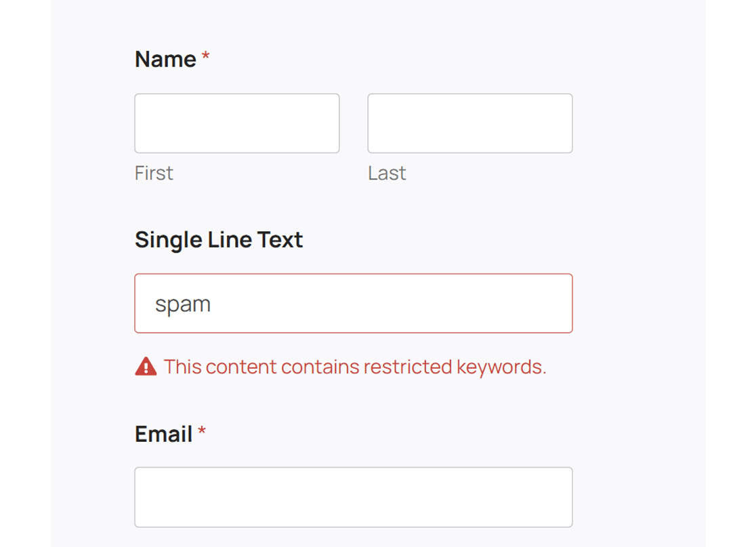Click the word spam inside the text field
This screenshot has width=756, height=547.
[182, 303]
